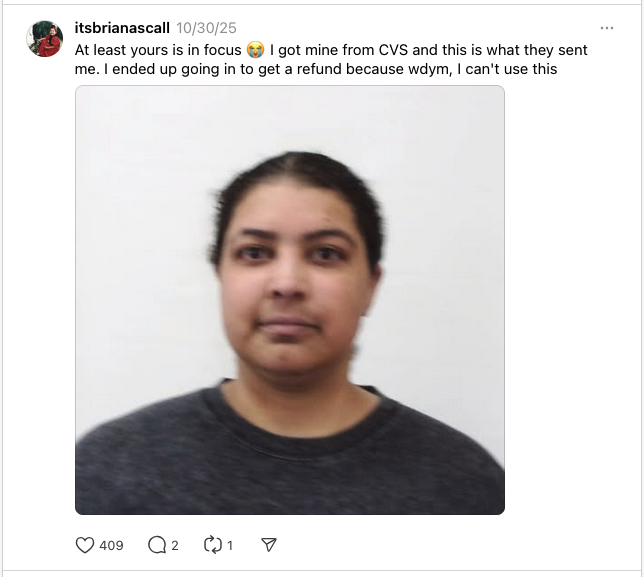The width and height of the screenshot is (644, 577).
Task: Click the crying emoji in the post text
Action: click(255, 50)
